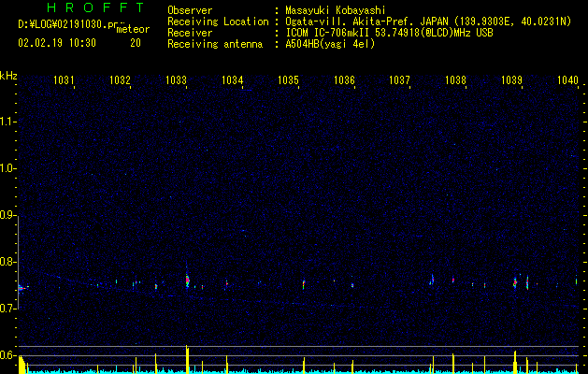Click the 0.6 kHz frequency label
The width and height of the screenshot is (588, 374).
[7, 355]
